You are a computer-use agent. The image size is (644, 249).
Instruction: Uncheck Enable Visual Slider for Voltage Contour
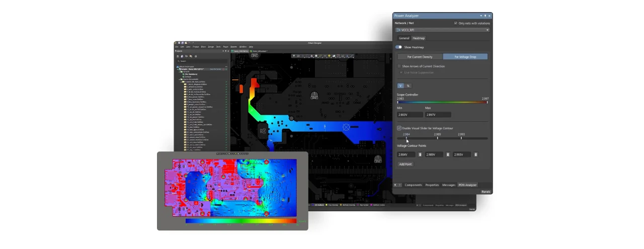399,128
